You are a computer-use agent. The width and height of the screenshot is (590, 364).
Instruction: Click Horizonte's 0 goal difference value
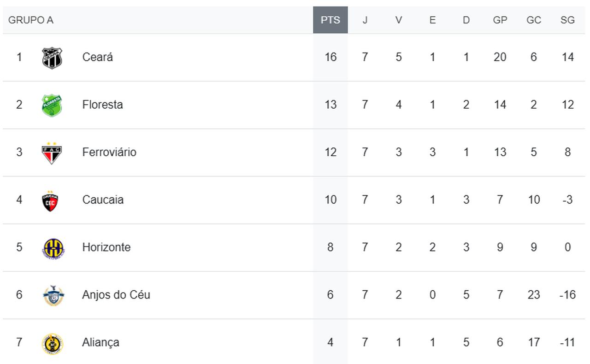tap(567, 247)
